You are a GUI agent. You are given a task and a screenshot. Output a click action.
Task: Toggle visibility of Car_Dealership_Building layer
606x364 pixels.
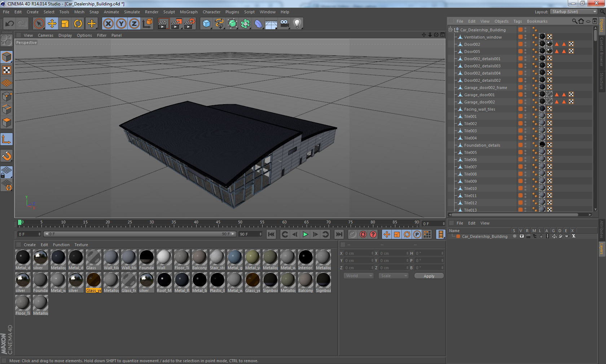tap(522, 236)
